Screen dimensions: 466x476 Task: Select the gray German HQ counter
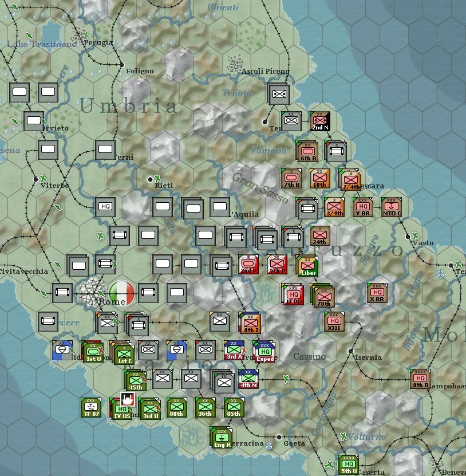(x=105, y=207)
